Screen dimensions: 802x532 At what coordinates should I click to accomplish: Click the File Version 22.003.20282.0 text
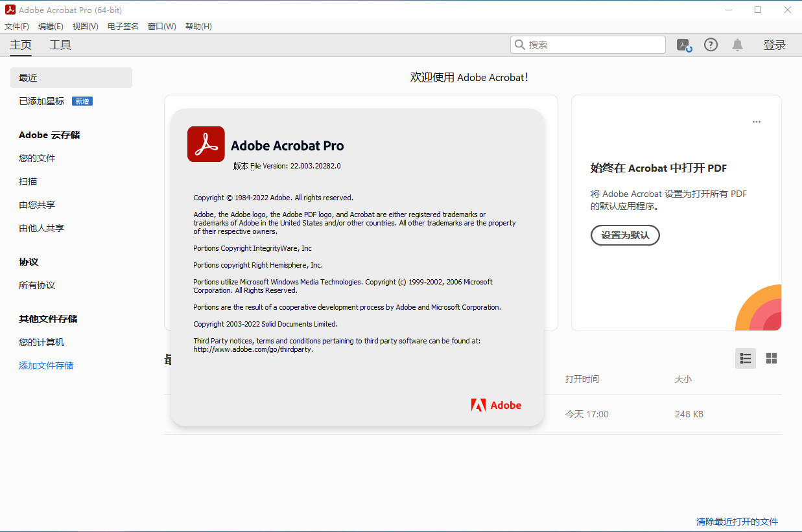tap(296, 166)
